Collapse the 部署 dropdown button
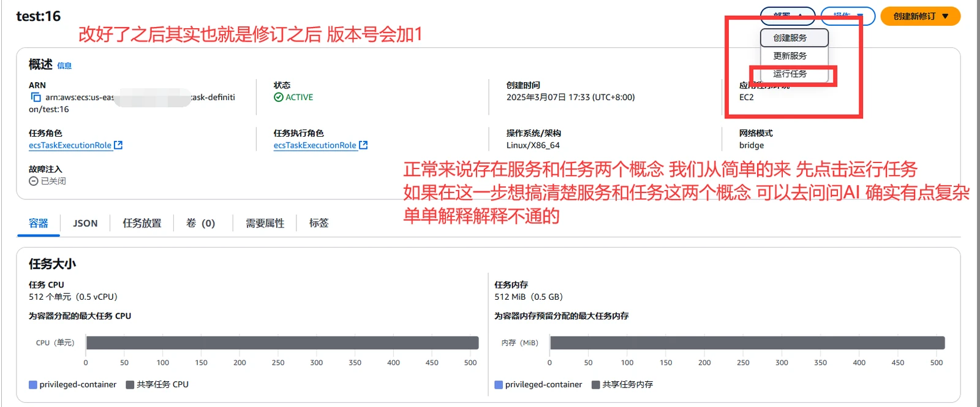 coord(788,16)
